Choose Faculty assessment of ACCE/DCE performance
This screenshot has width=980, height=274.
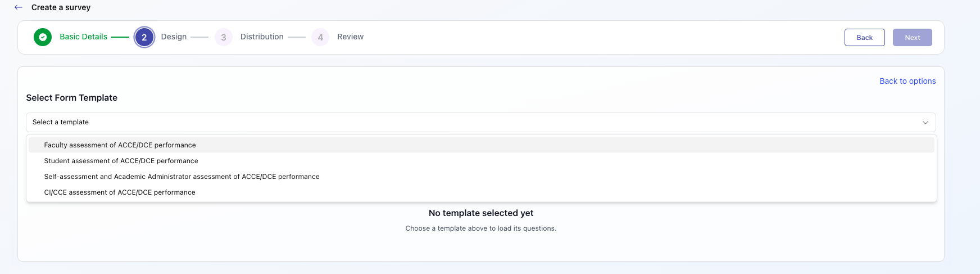(x=120, y=145)
